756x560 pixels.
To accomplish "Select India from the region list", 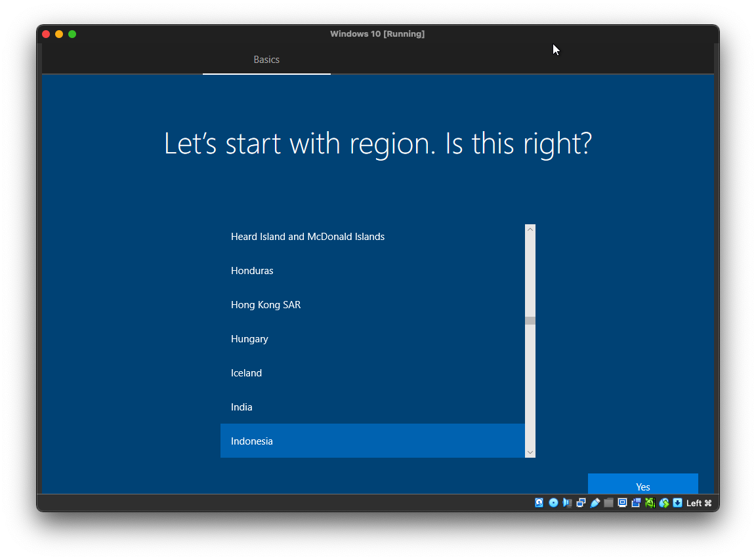I will tap(241, 407).
